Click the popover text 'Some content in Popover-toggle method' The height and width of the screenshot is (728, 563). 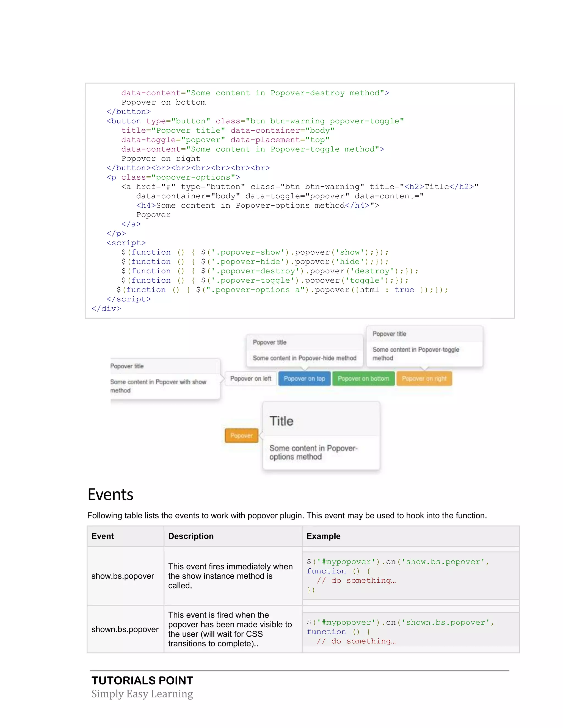(416, 354)
